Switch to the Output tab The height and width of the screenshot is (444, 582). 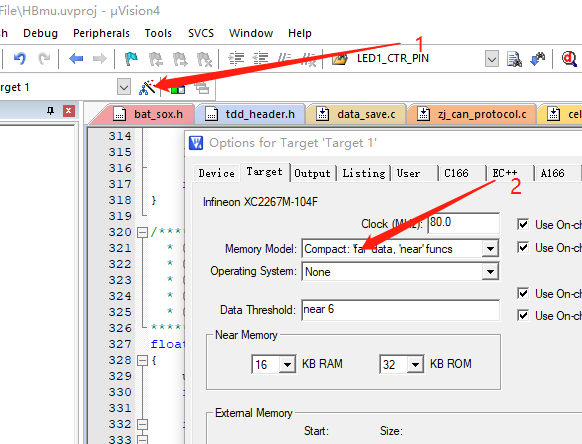(x=312, y=173)
